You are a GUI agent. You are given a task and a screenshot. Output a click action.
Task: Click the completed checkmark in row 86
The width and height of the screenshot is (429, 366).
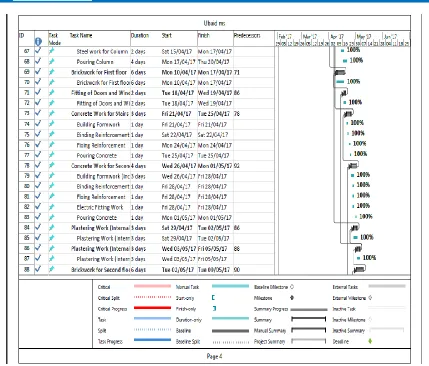point(38,248)
